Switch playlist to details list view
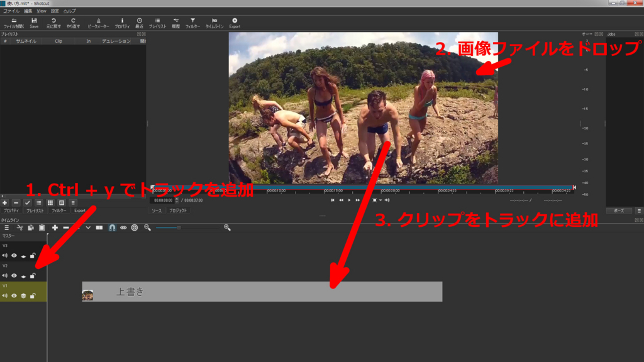The width and height of the screenshot is (644, 362). 39,203
